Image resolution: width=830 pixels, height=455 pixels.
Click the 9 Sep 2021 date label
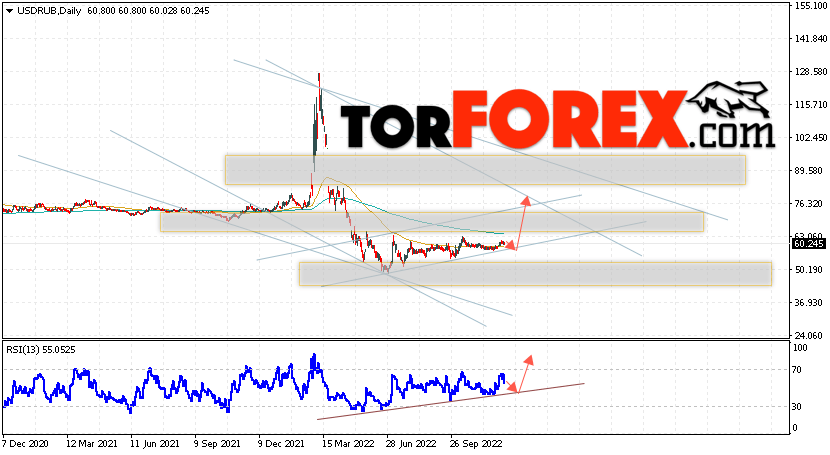[216, 443]
